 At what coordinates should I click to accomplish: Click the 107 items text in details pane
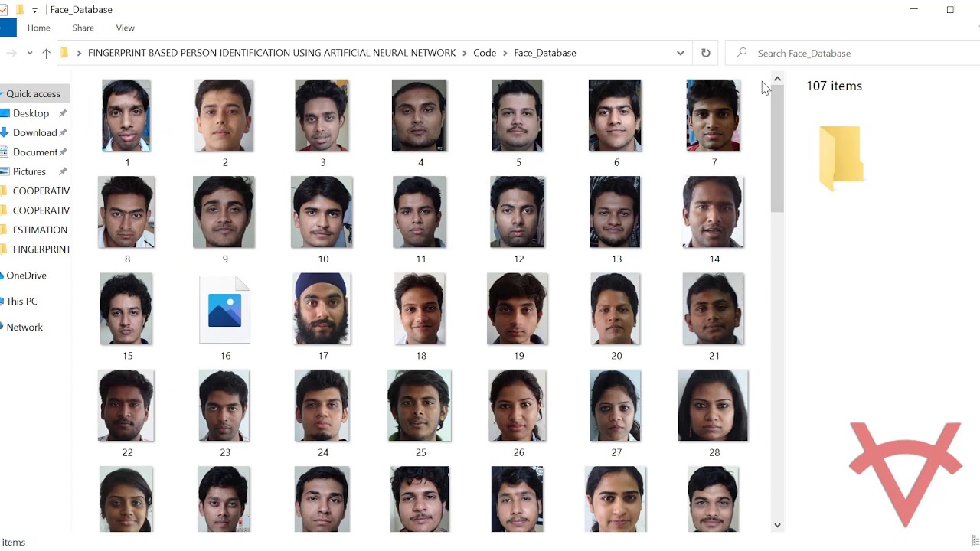point(834,86)
